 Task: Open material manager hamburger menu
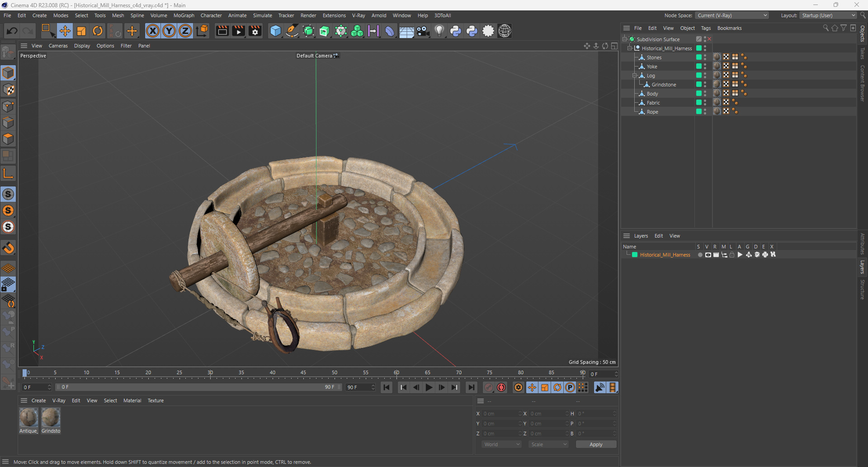[24, 400]
